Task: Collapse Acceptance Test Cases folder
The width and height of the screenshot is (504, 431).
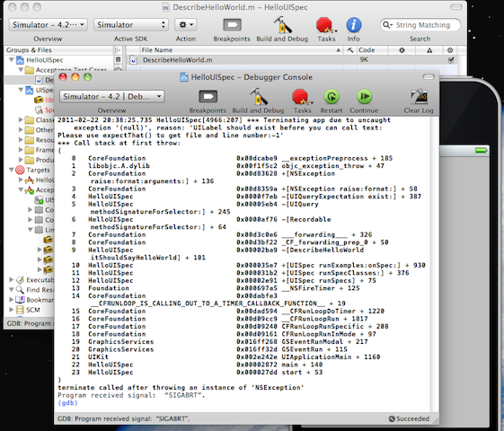Action: [x=21, y=70]
